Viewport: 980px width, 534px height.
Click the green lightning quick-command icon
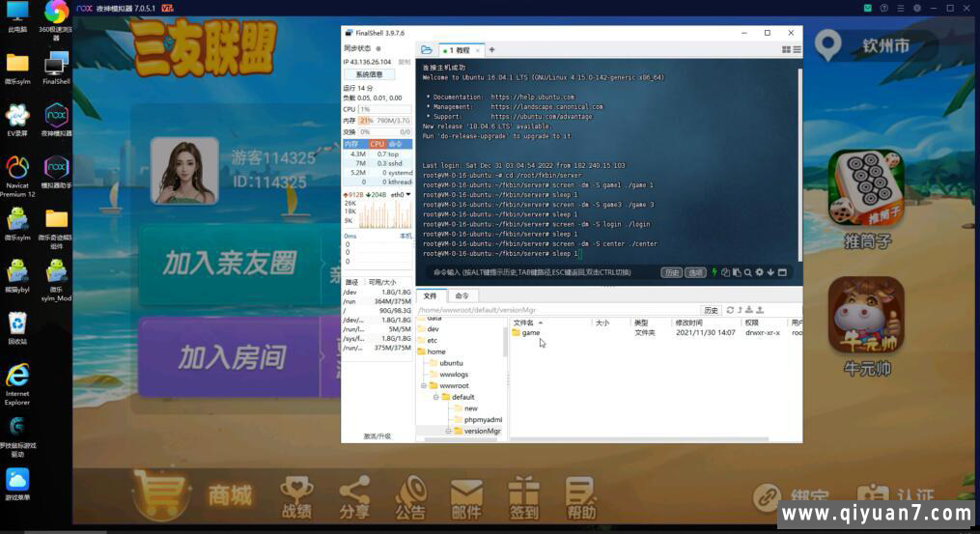point(714,272)
